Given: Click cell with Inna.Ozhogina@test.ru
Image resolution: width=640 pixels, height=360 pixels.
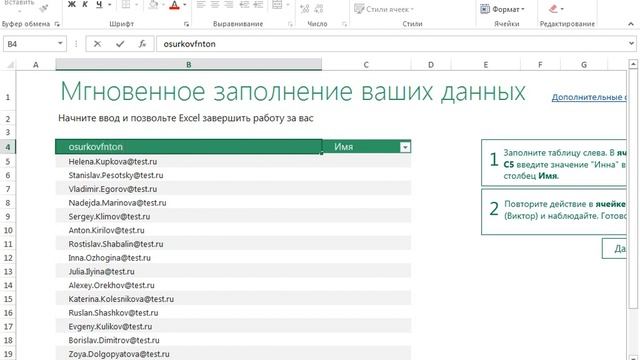Looking at the screenshot, I should pyautogui.click(x=189, y=258).
